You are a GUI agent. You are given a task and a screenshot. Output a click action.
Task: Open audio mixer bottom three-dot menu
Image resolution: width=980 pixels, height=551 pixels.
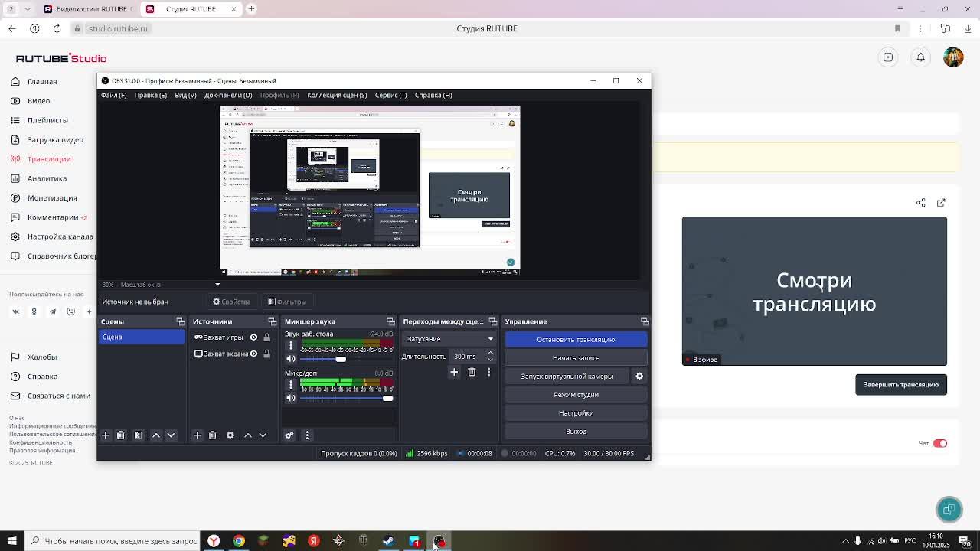307,435
